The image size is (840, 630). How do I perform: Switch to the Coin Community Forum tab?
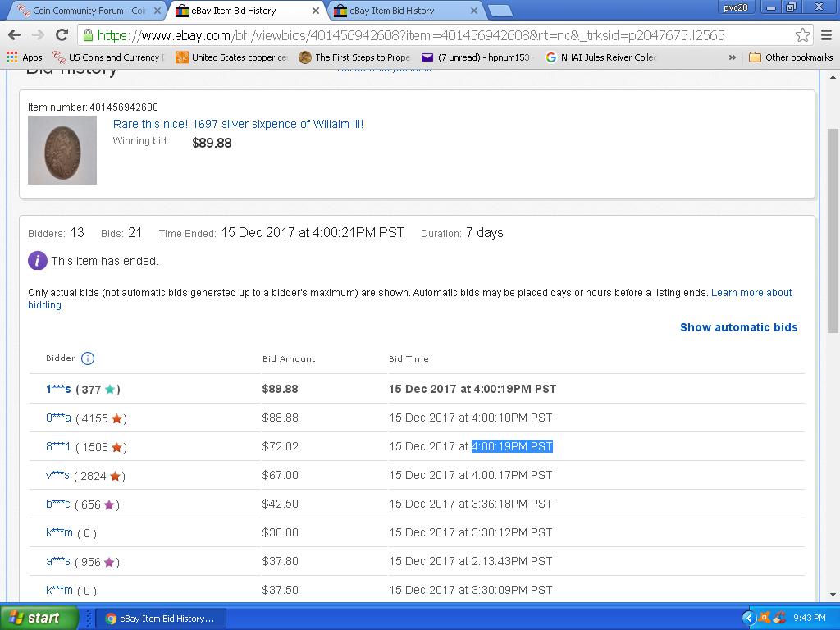coord(89,11)
